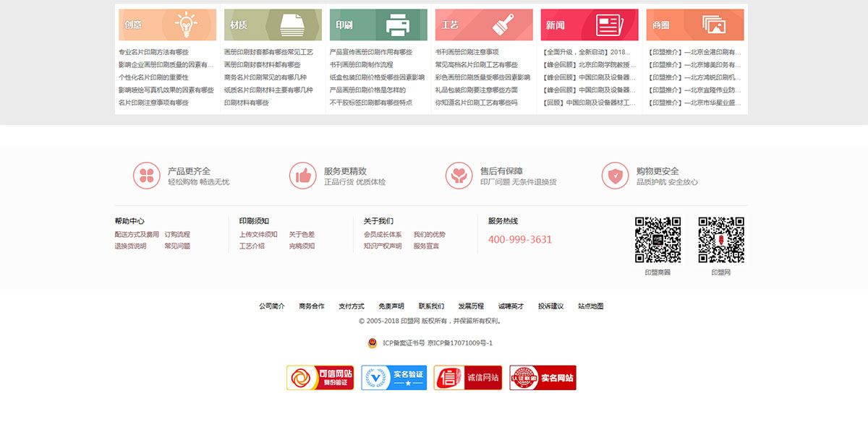Click the police badge ICP icon

point(372,343)
